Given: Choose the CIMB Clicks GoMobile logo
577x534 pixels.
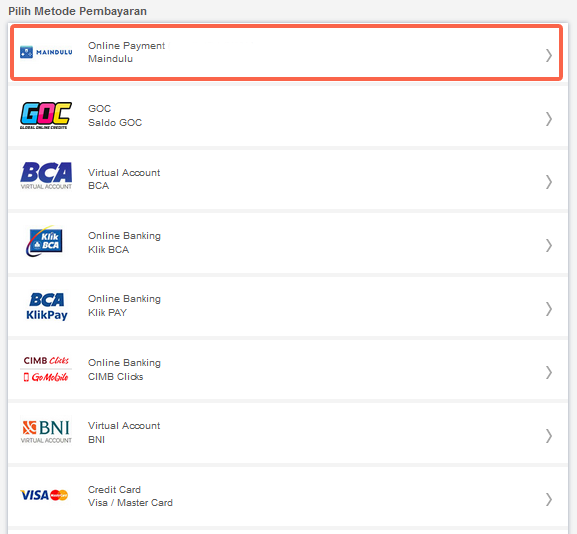Looking at the screenshot, I should click(x=46, y=369).
